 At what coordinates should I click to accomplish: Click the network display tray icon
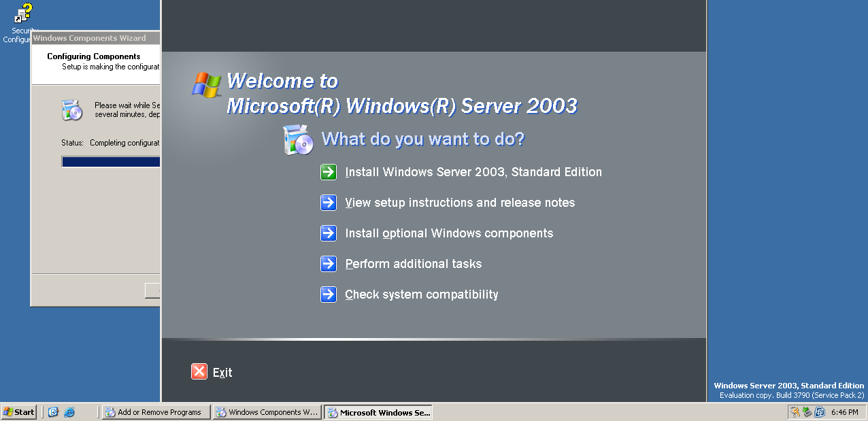820,412
